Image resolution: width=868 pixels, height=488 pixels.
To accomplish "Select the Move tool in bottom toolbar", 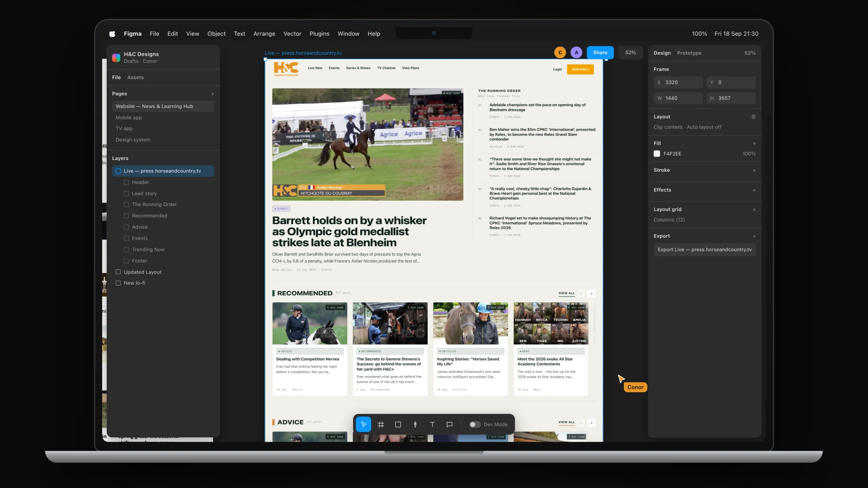I will coord(363,424).
